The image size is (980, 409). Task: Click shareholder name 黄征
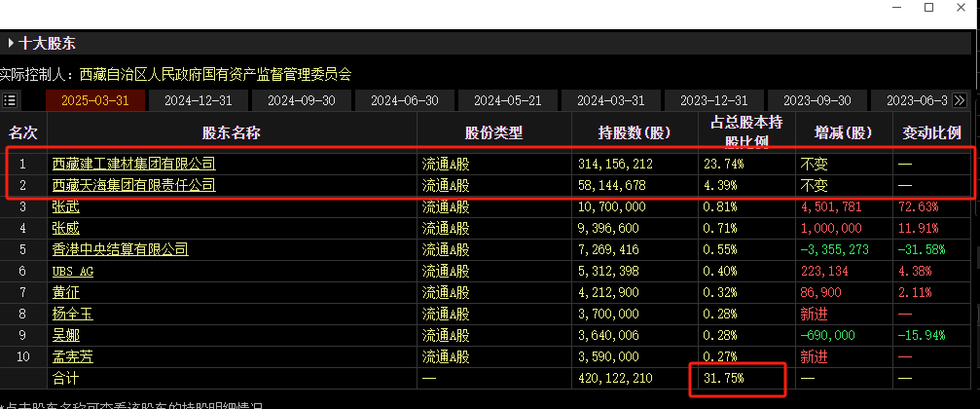coord(65,292)
